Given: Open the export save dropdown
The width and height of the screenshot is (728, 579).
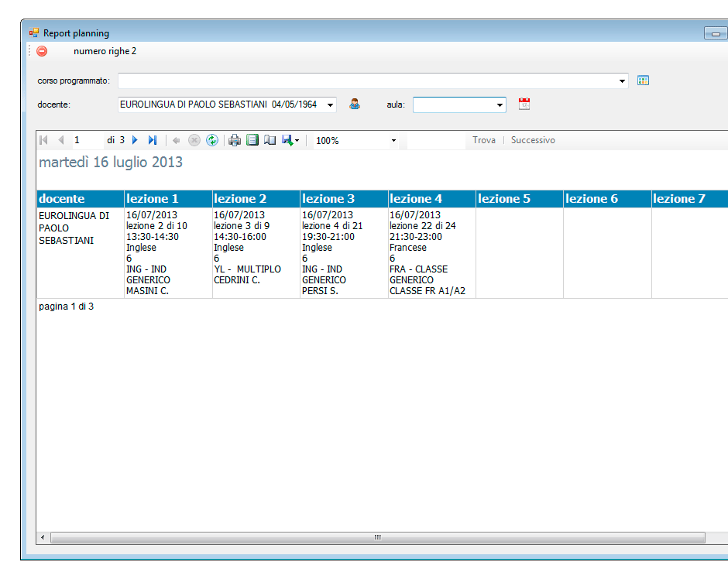Looking at the screenshot, I should (x=290, y=140).
